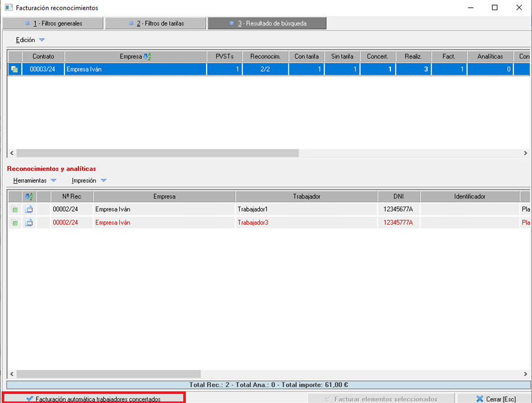Screen dimensions: 532x403
Task: Toggle the selection box for Trabajador3 row
Action: coord(15,223)
